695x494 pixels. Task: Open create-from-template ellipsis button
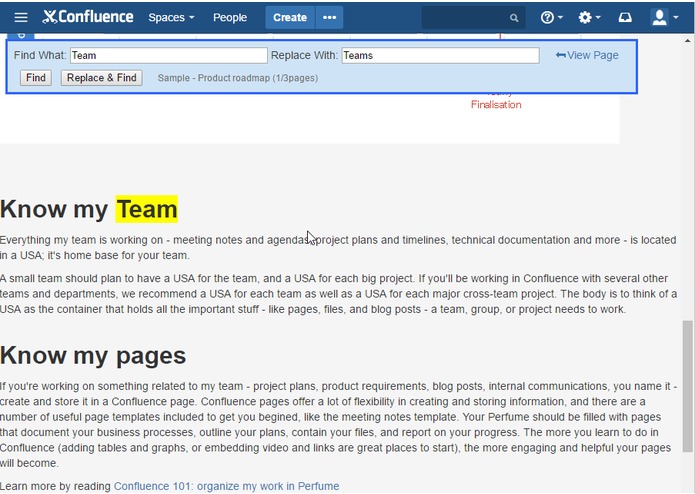tap(329, 17)
